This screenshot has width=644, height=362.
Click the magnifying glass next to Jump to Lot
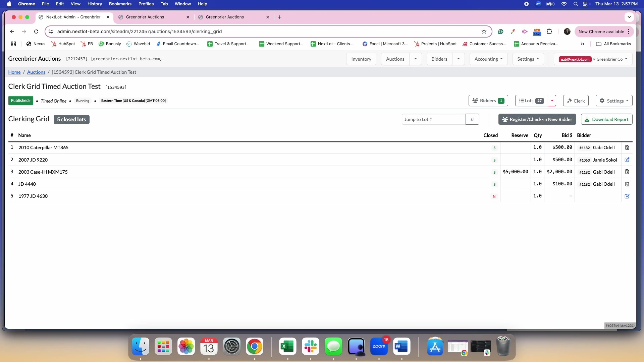pos(472,119)
